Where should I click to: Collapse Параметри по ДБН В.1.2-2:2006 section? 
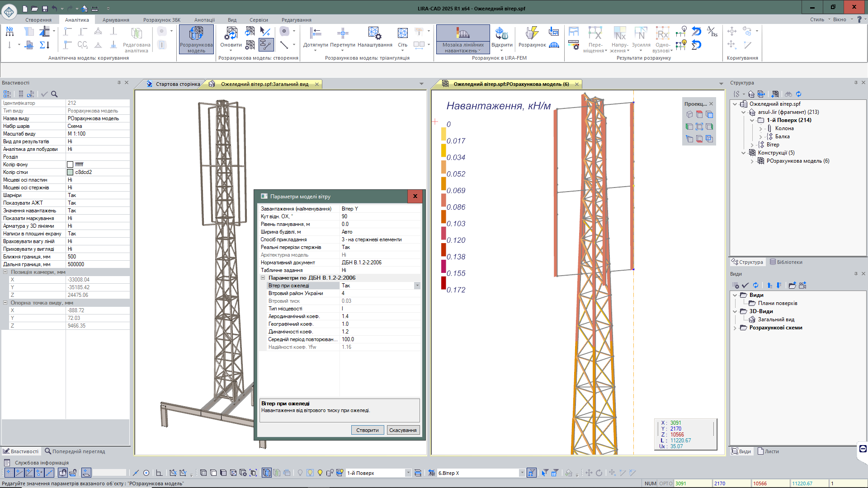pyautogui.click(x=263, y=278)
